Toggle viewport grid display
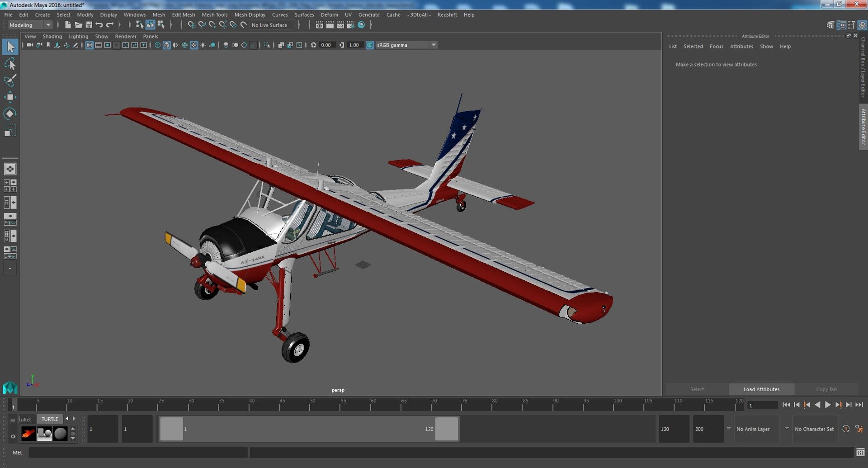This screenshot has height=468, width=868. point(89,45)
